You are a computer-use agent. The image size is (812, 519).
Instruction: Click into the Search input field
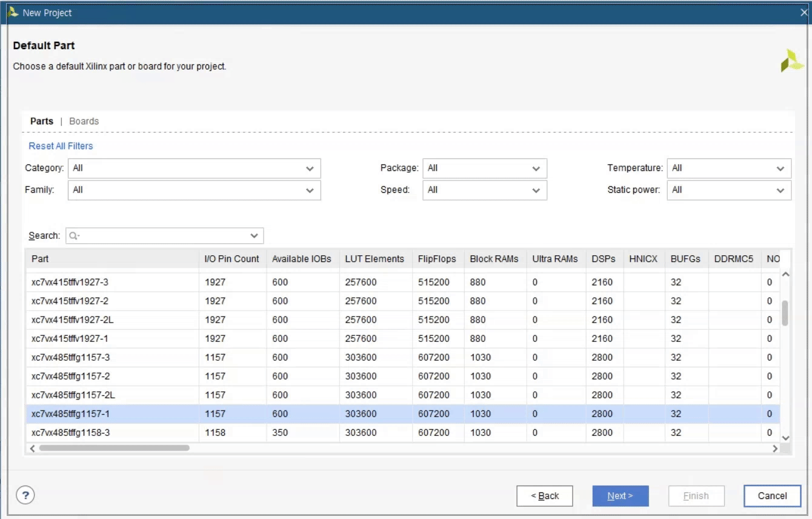pyautogui.click(x=164, y=236)
